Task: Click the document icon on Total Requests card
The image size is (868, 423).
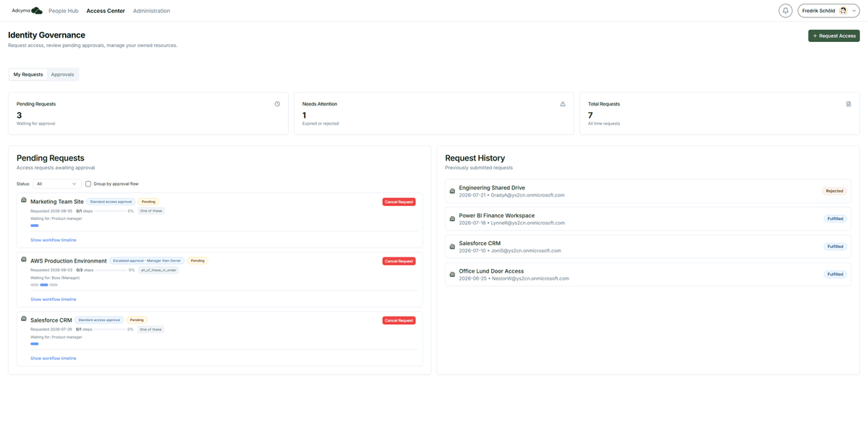Action: [x=848, y=104]
